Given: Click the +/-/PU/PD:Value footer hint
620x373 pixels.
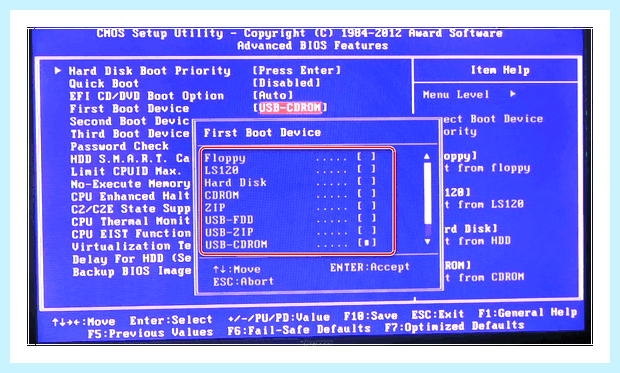Looking at the screenshot, I should coord(279,318).
